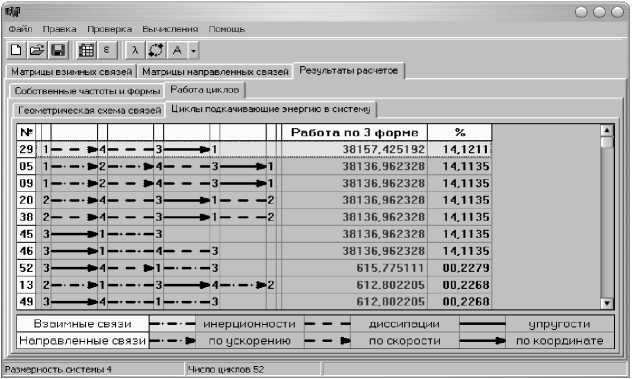Viewport: 632px width, 379px height.
Task: Click the по скорости legend label
Action: tap(404, 341)
